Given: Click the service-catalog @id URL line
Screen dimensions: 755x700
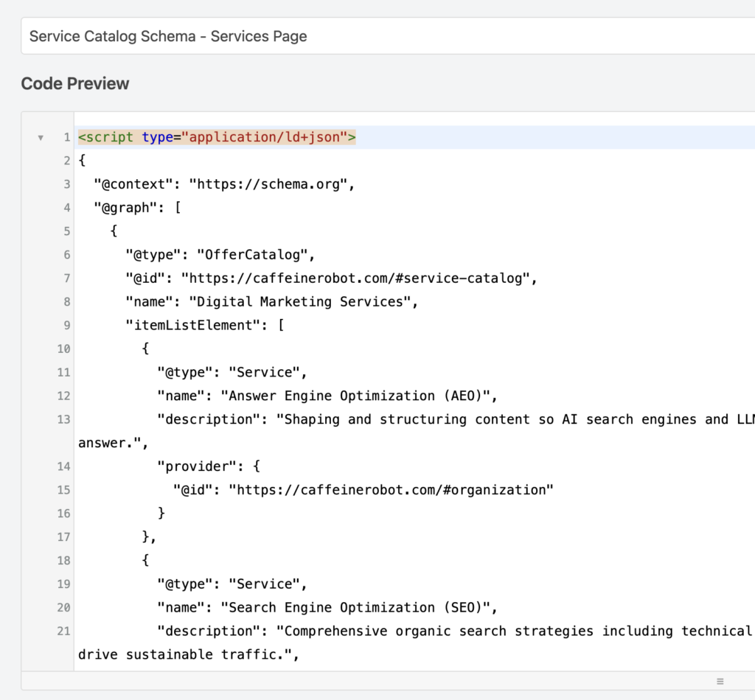Looking at the screenshot, I should click(331, 279).
